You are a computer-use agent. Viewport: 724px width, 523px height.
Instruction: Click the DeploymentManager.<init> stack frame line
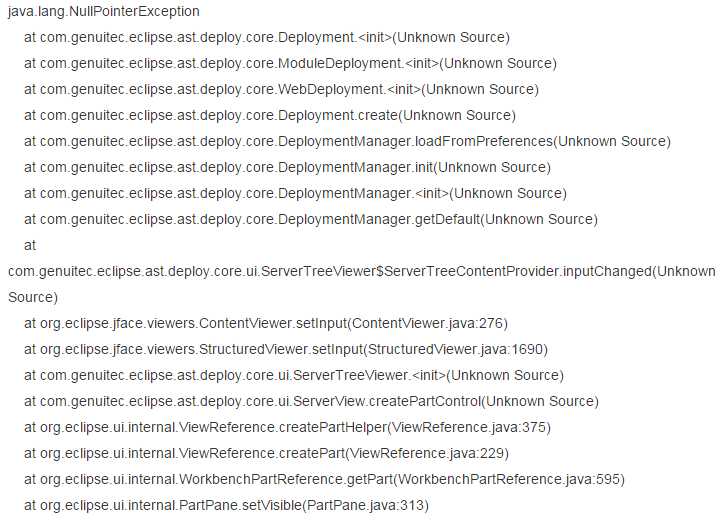(x=295, y=193)
